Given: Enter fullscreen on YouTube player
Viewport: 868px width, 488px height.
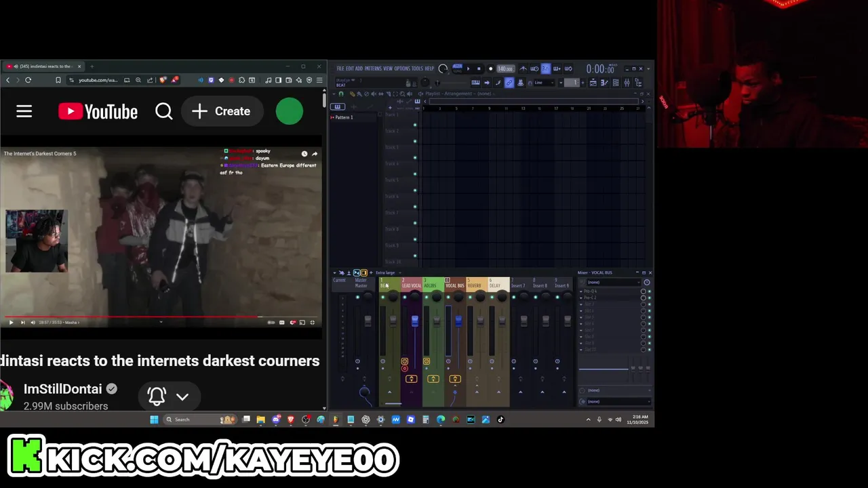Looking at the screenshot, I should tap(313, 323).
